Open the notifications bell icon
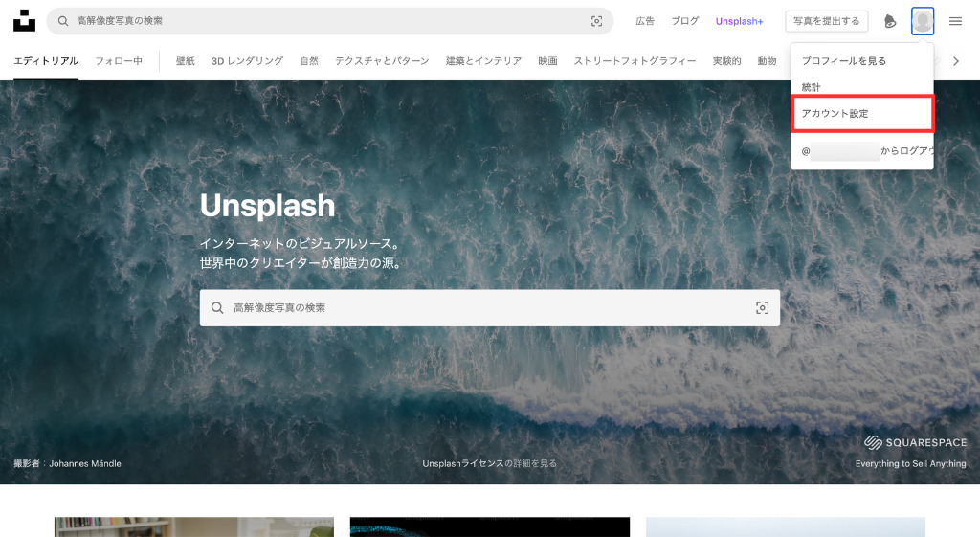The height and width of the screenshot is (537, 980). 890,21
